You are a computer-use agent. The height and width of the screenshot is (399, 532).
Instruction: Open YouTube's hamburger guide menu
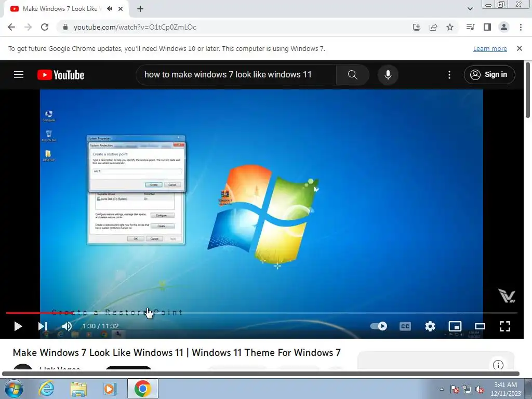(19, 75)
